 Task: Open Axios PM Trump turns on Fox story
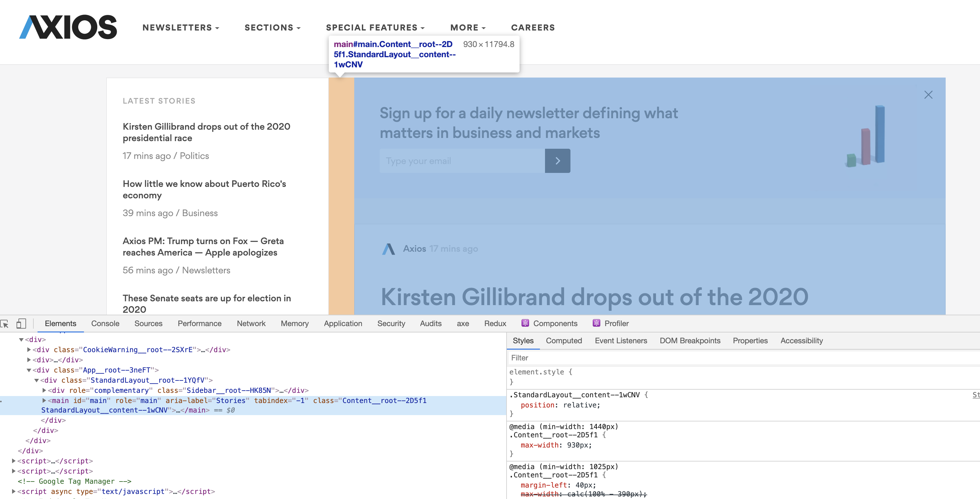click(203, 247)
